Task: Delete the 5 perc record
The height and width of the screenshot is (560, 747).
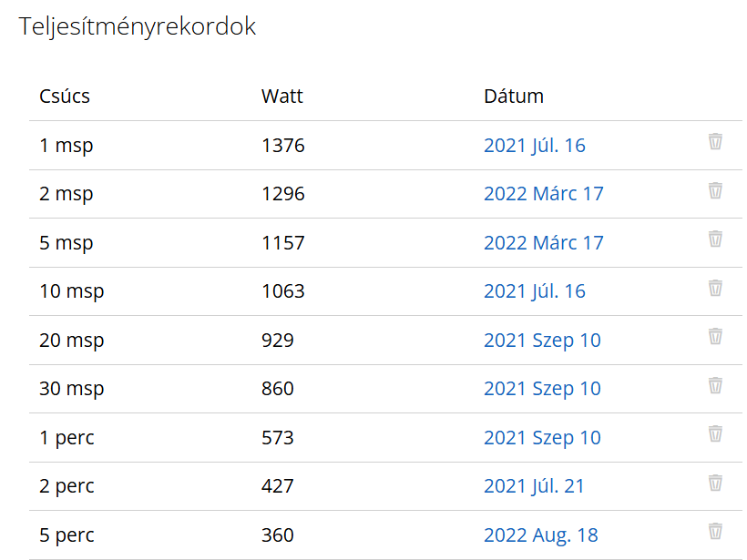Action: click(715, 531)
